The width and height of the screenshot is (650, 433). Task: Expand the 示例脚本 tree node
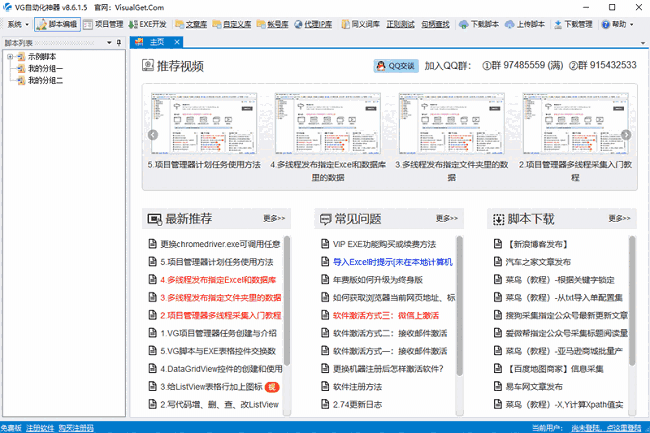pos(10,57)
